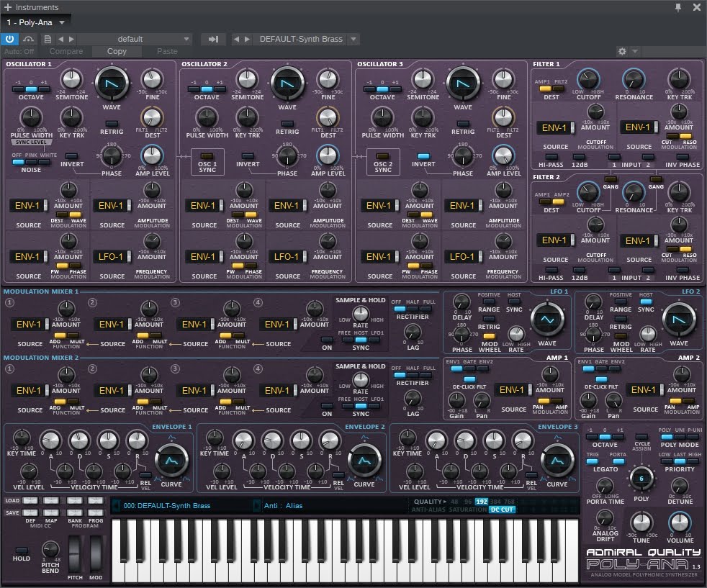Click the SYNC LEVEL label under Pulse Width

pyautogui.click(x=31, y=143)
